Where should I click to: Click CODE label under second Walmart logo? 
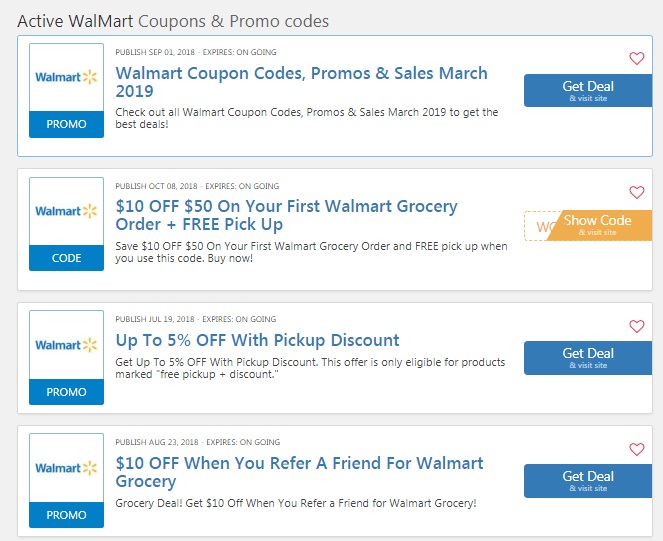click(x=66, y=258)
